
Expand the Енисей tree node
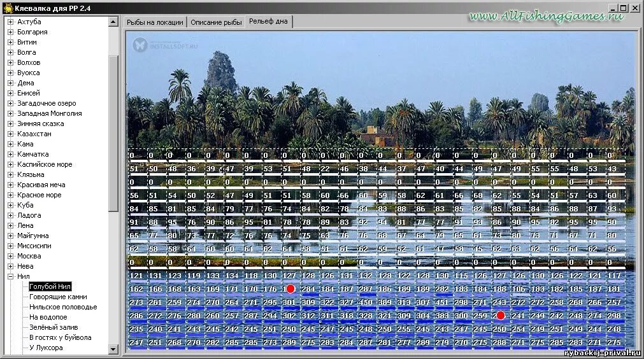pyautogui.click(x=10, y=93)
